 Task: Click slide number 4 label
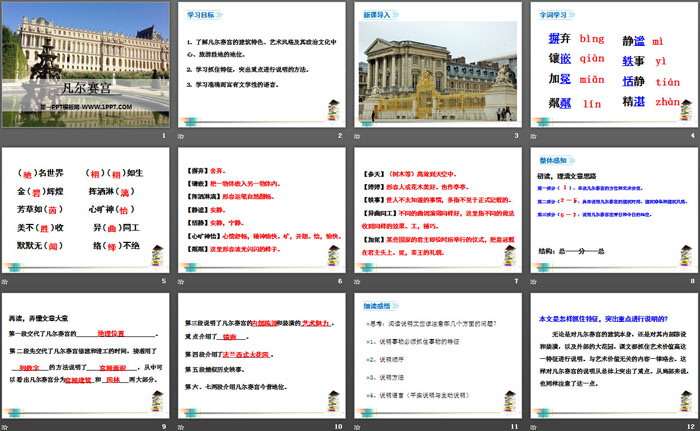click(x=693, y=135)
